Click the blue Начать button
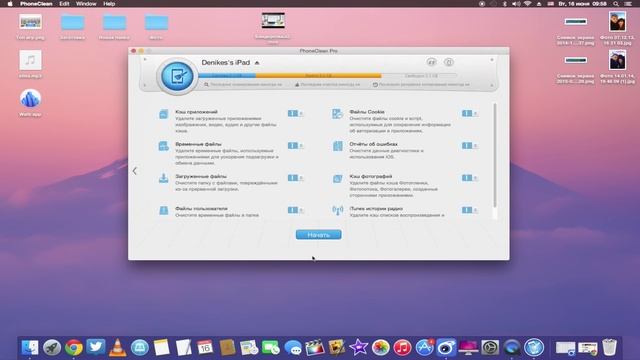 [318, 235]
